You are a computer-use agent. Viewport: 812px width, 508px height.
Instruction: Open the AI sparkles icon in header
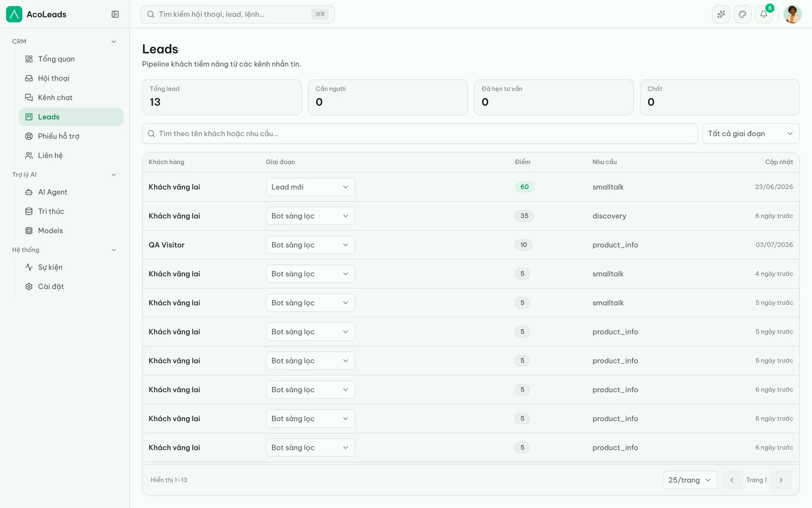(721, 14)
